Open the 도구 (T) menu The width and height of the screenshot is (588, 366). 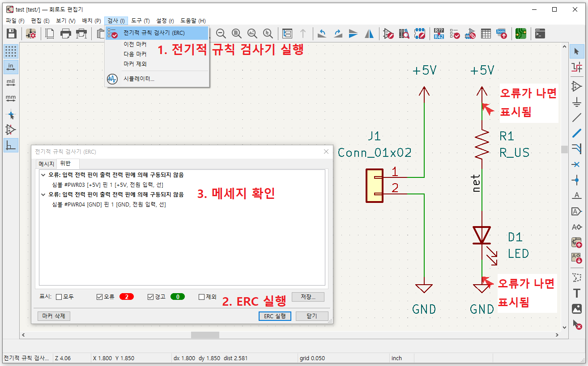point(141,21)
